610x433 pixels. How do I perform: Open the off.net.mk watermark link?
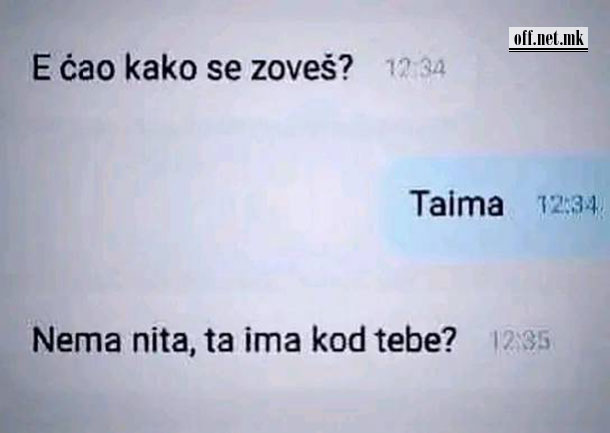coord(548,39)
